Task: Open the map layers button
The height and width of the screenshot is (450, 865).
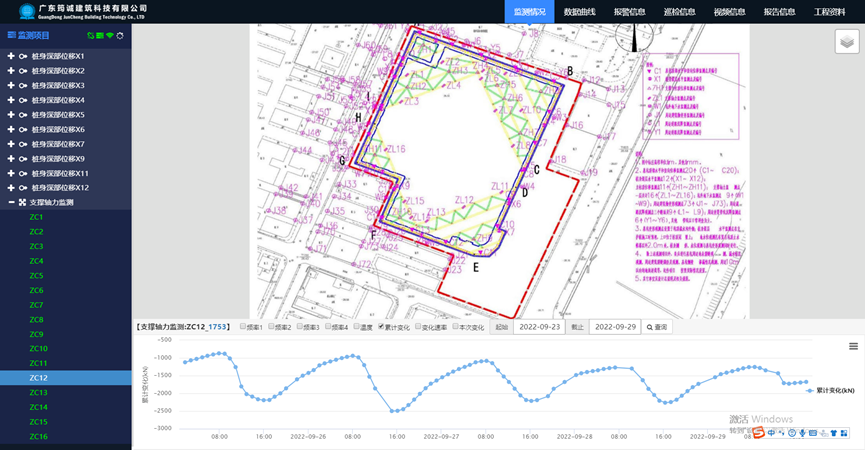Action: (847, 41)
